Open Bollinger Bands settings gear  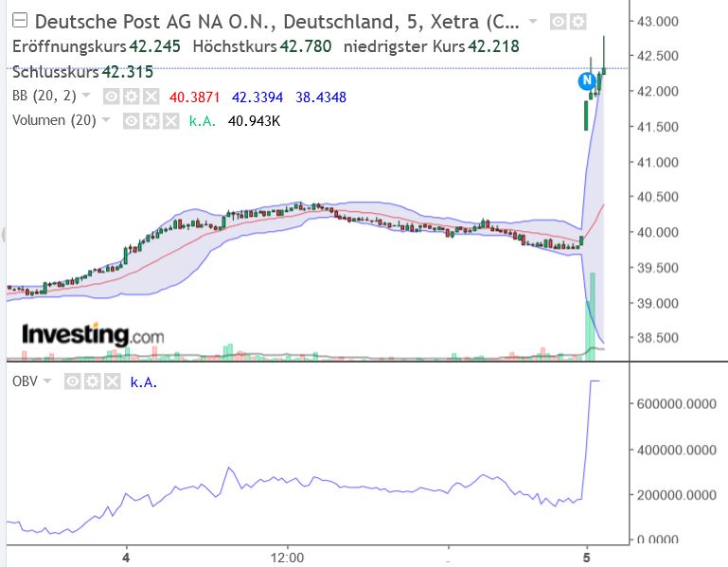[x=131, y=97]
